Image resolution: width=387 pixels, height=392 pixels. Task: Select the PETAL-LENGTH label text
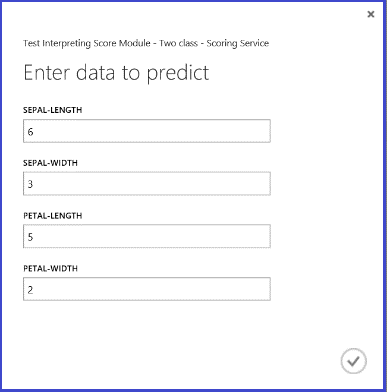click(53, 216)
